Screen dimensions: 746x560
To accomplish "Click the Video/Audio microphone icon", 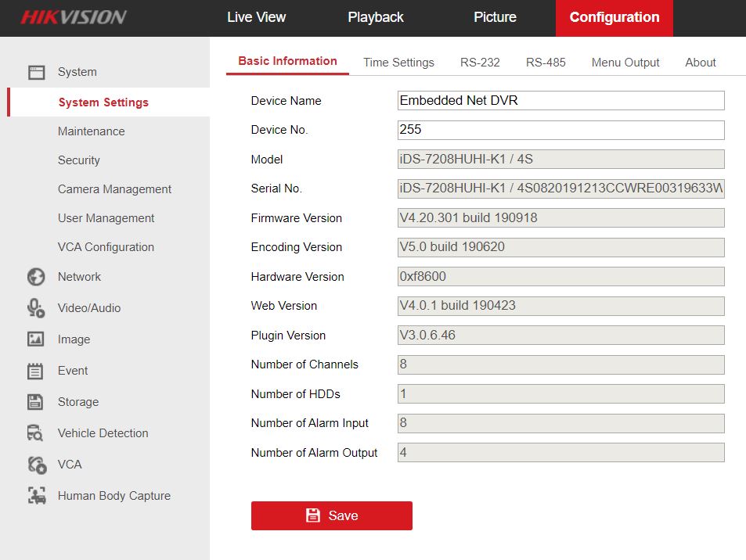I will tap(36, 308).
